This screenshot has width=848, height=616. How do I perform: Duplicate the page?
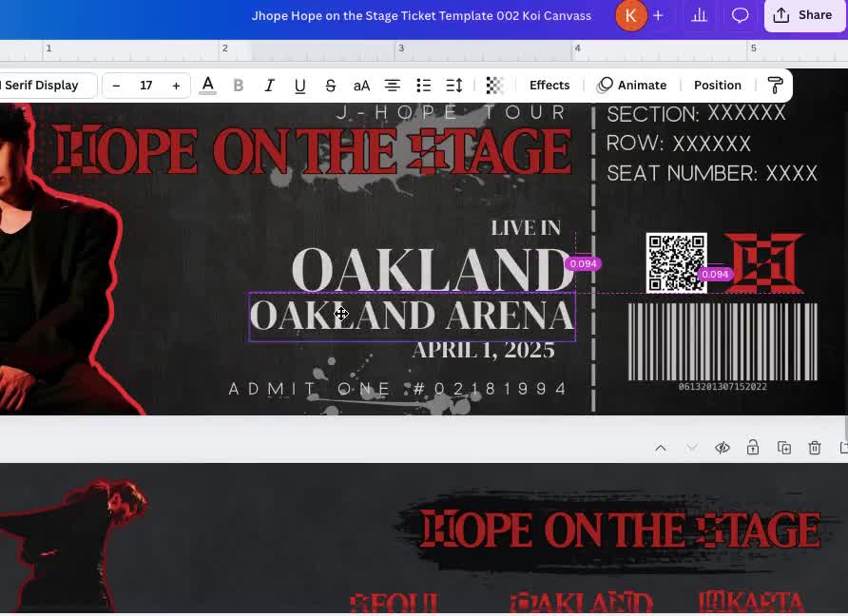tap(783, 448)
